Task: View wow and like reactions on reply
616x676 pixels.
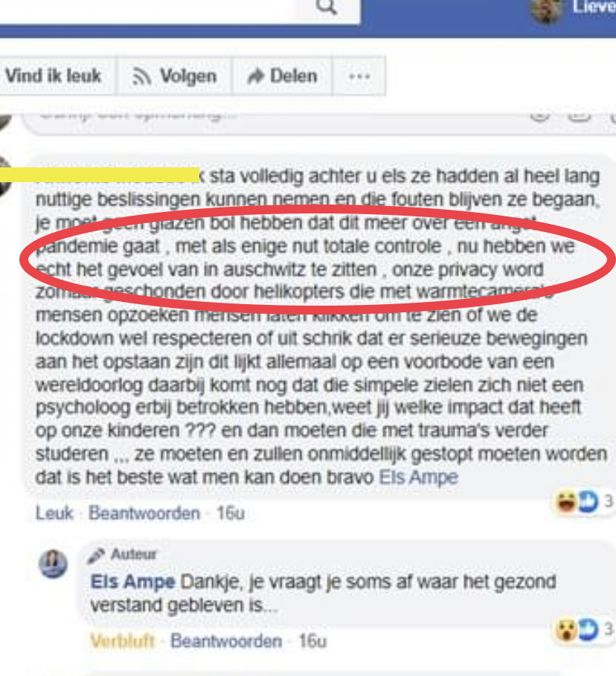Action: (584, 629)
